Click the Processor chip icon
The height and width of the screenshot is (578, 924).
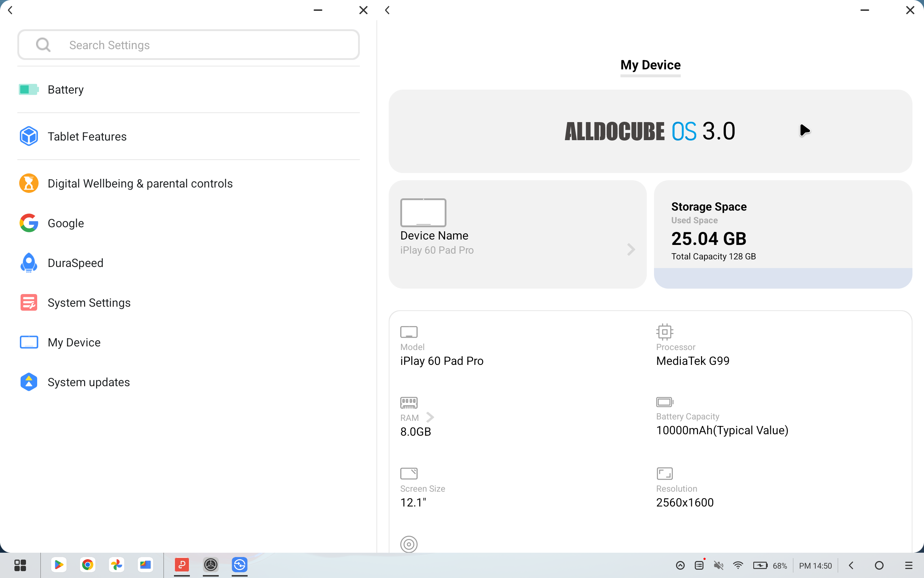pos(664,332)
